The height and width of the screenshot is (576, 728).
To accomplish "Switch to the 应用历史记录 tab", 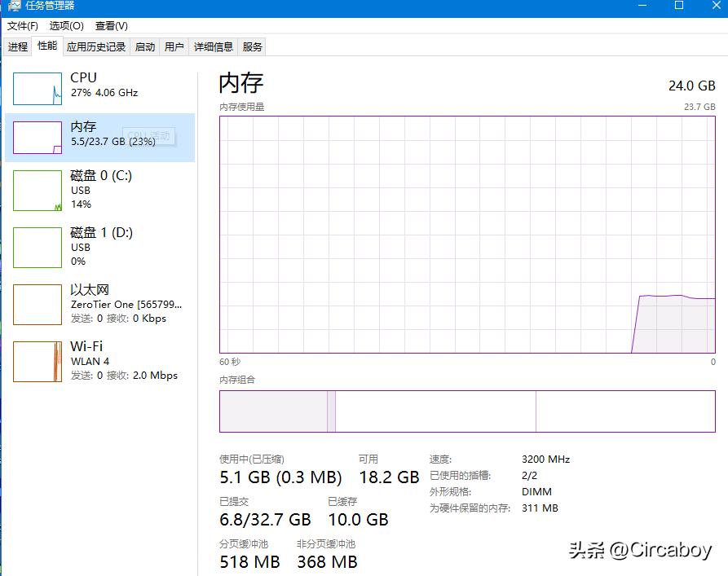I will click(96, 47).
